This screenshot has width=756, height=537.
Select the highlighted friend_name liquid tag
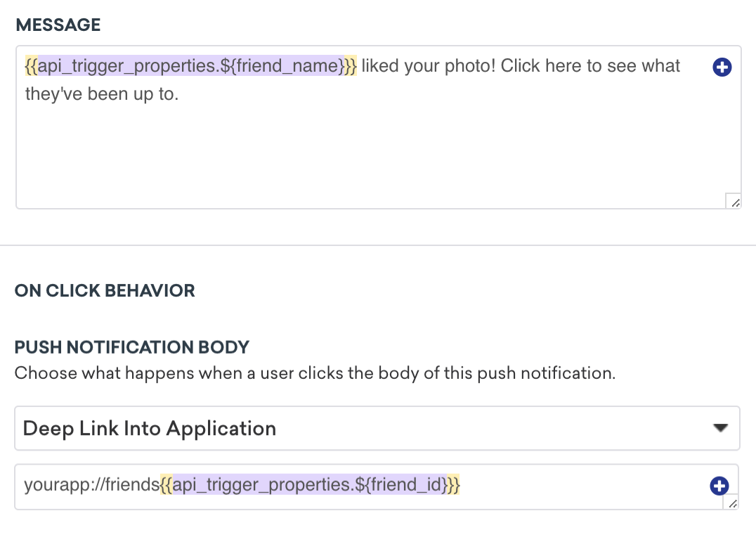pos(190,65)
